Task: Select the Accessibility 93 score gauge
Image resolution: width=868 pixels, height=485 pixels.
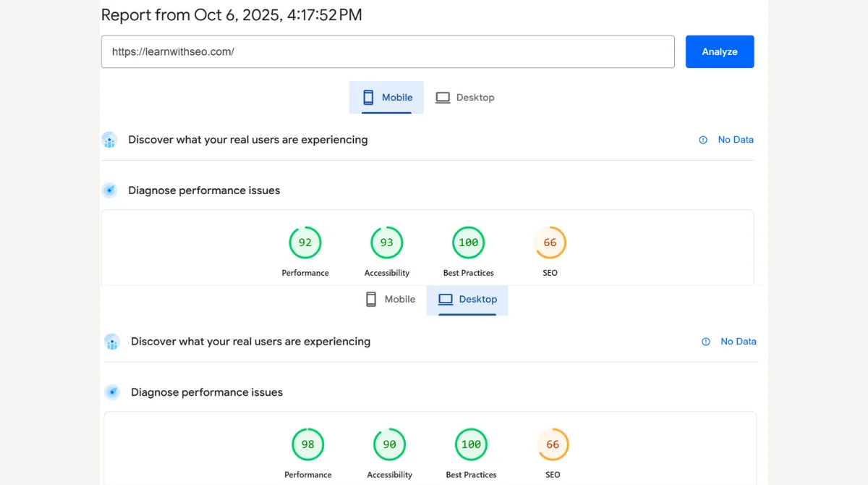Action: [386, 242]
